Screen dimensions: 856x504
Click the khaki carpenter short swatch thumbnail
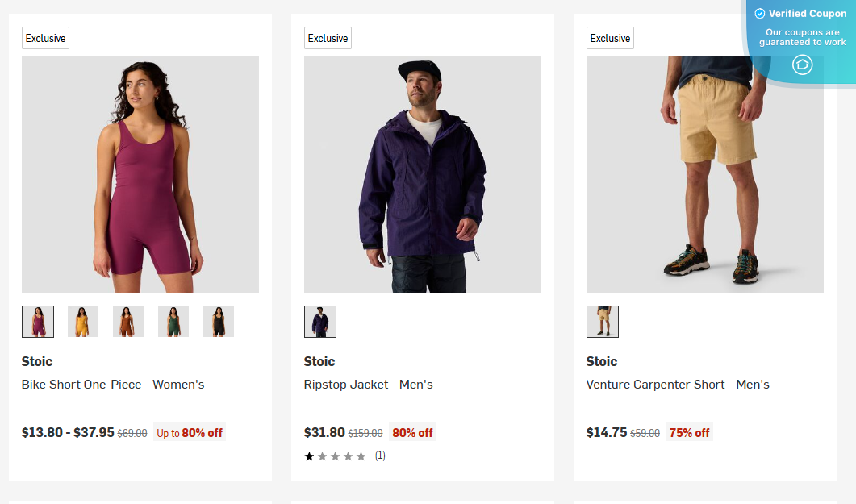click(x=602, y=321)
